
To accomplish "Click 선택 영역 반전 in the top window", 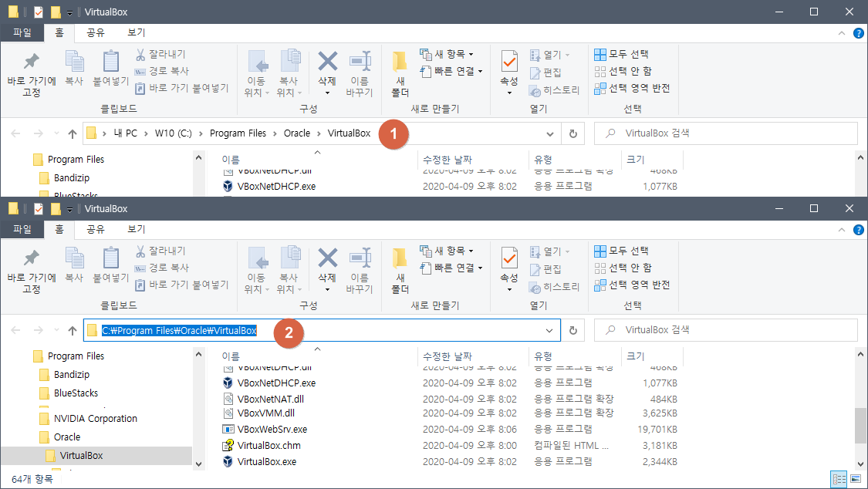I will tap(632, 89).
